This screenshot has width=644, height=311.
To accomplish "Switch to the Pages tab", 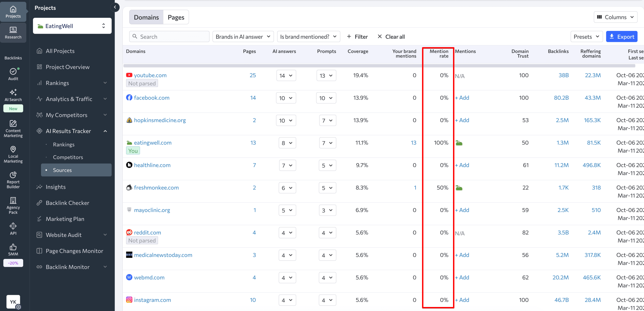I will pos(176,17).
